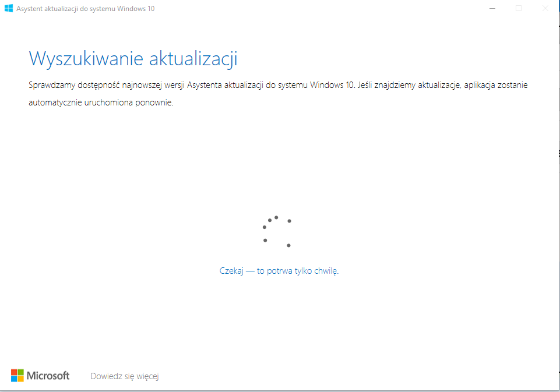Viewport: 560px width, 392px height.
Task: Click the paragraph starting 'Sprawdzamy dostępność najnowszej wersji'
Action: tap(278, 94)
